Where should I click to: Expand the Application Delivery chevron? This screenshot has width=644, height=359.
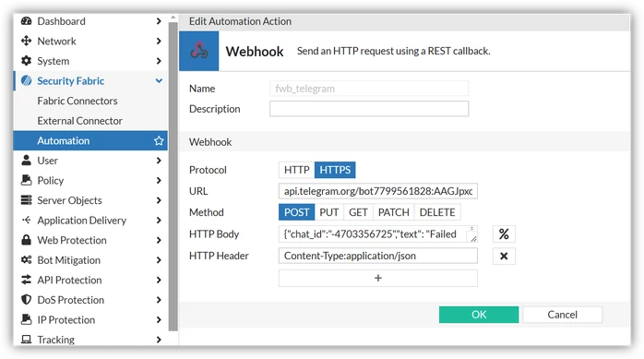(159, 220)
